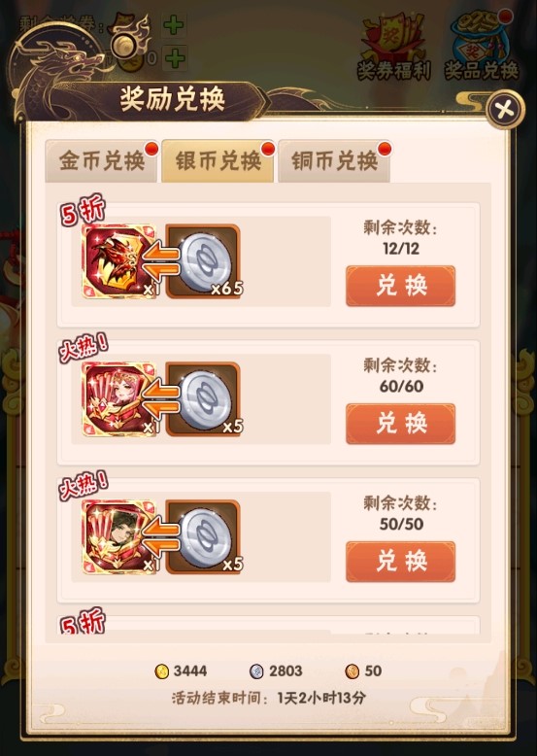This screenshot has width=537, height=756.
Task: Open the 奖券福利 lottery ticket icon
Action: coord(393,47)
